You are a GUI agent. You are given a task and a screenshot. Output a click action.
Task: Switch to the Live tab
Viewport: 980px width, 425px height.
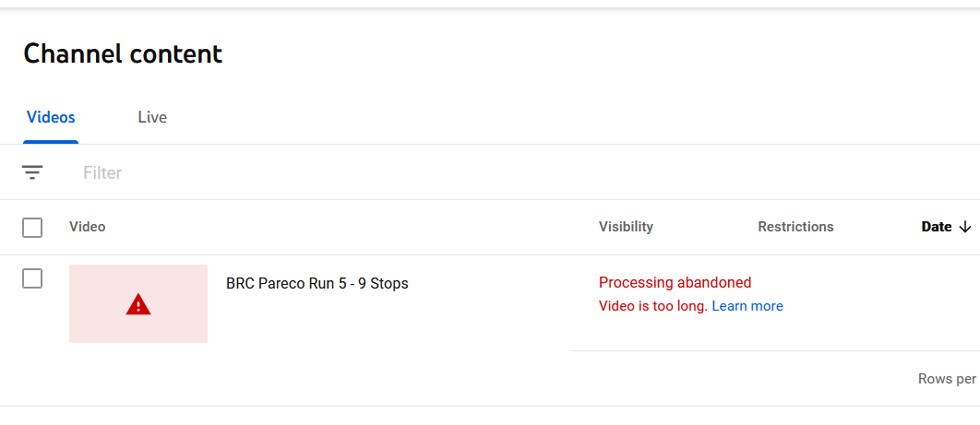(x=152, y=117)
